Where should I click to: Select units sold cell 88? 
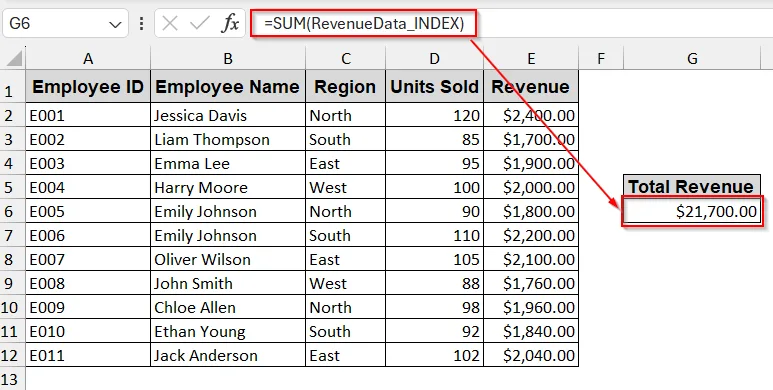(x=434, y=284)
